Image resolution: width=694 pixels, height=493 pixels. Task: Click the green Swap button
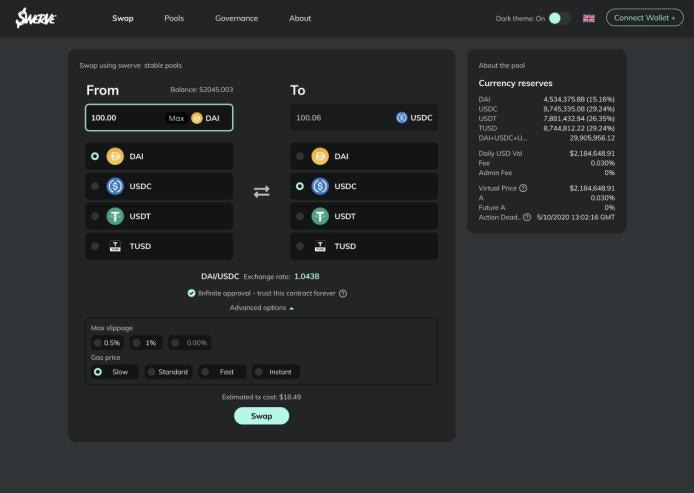coord(262,416)
